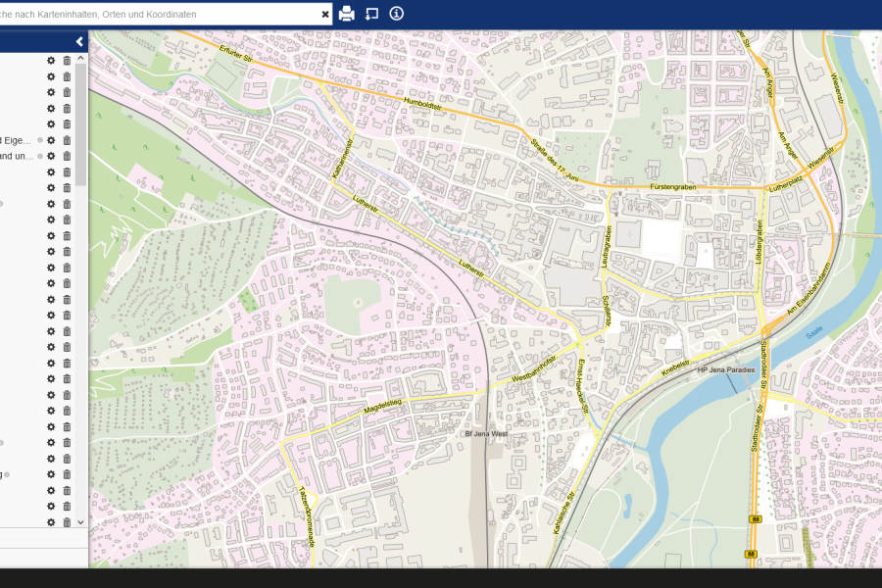
Task: Click the 'Ernst-Haeckel-Str.' street label
Action: pos(583,386)
